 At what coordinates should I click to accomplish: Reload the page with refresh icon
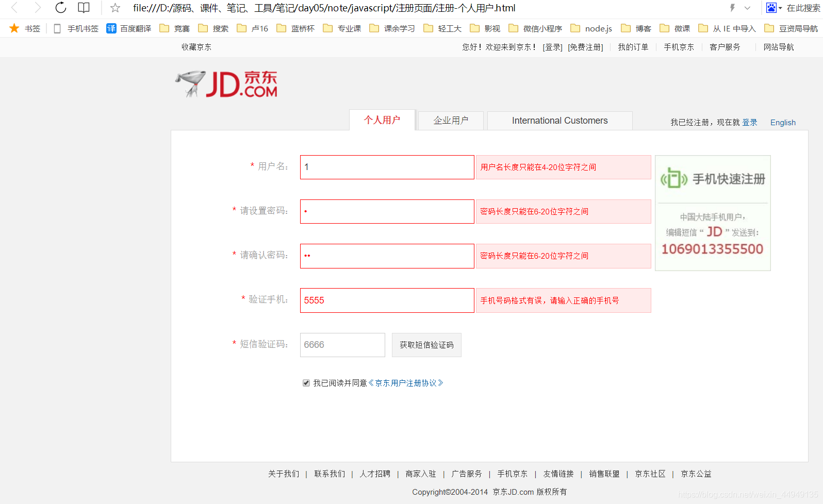(61, 8)
